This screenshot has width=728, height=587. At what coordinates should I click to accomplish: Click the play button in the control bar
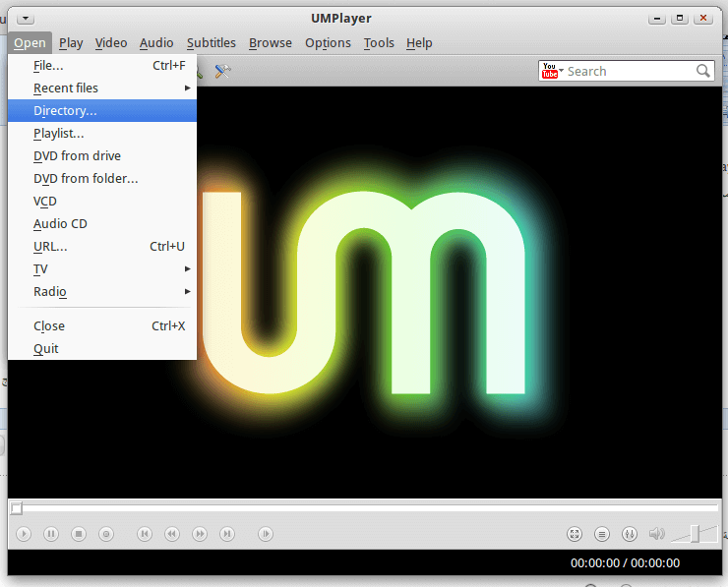click(x=24, y=534)
